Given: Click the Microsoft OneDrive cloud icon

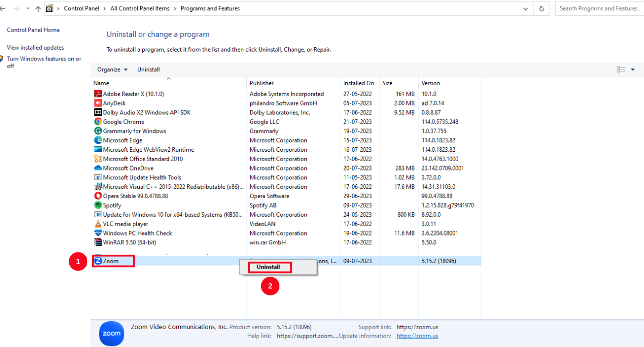Looking at the screenshot, I should [x=98, y=168].
